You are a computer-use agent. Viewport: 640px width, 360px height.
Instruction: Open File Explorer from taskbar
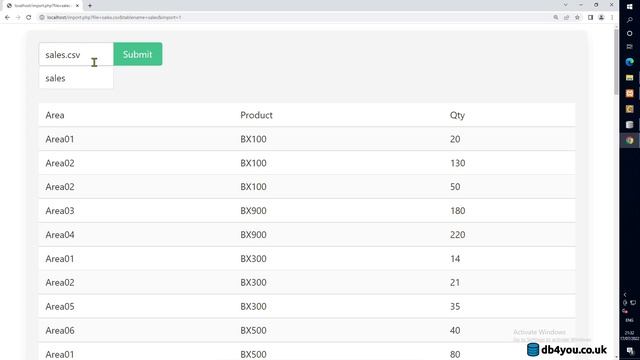click(629, 78)
